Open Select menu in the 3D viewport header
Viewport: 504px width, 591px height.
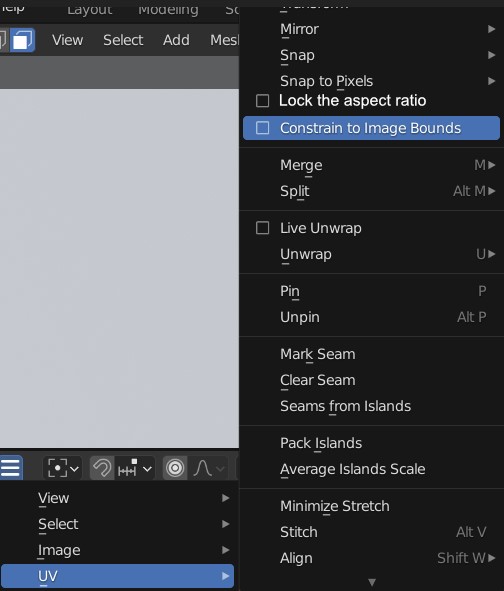tap(123, 40)
